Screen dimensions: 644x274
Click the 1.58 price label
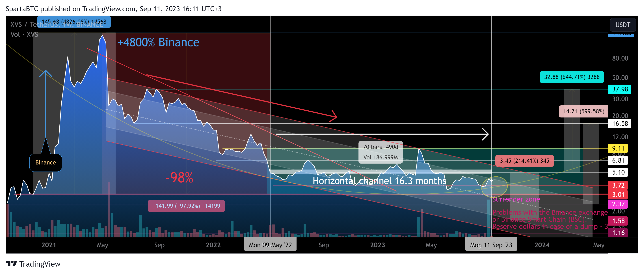pos(618,221)
